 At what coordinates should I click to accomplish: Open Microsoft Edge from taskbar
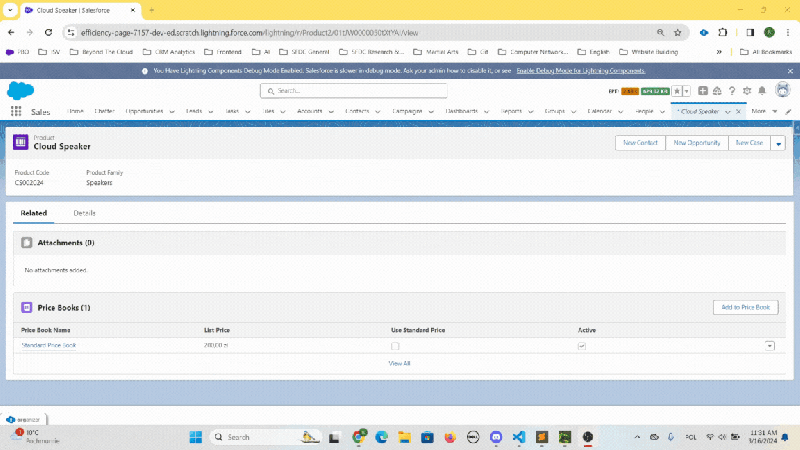pos(382,437)
